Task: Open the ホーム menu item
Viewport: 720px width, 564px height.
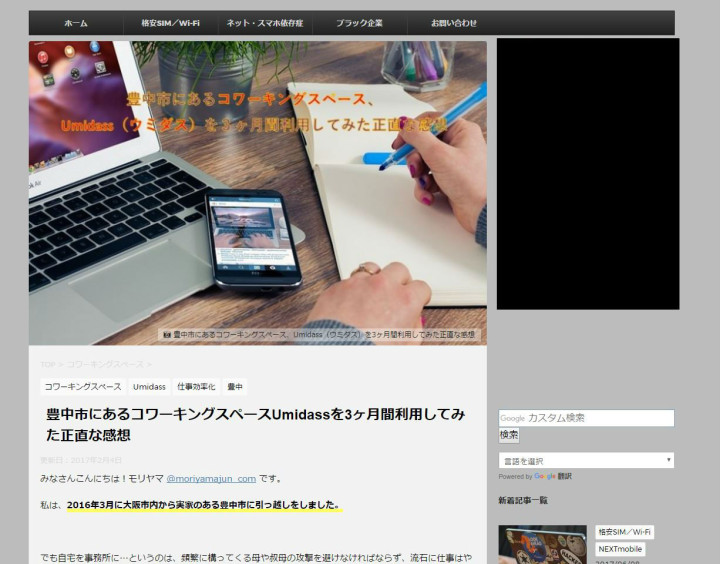Action: click(x=76, y=23)
